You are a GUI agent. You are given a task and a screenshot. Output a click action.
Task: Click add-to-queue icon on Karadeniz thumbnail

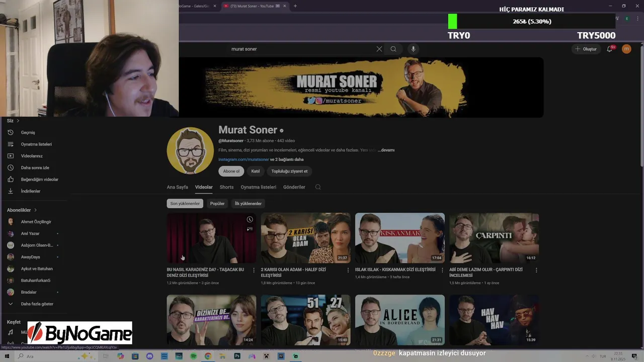click(x=250, y=229)
